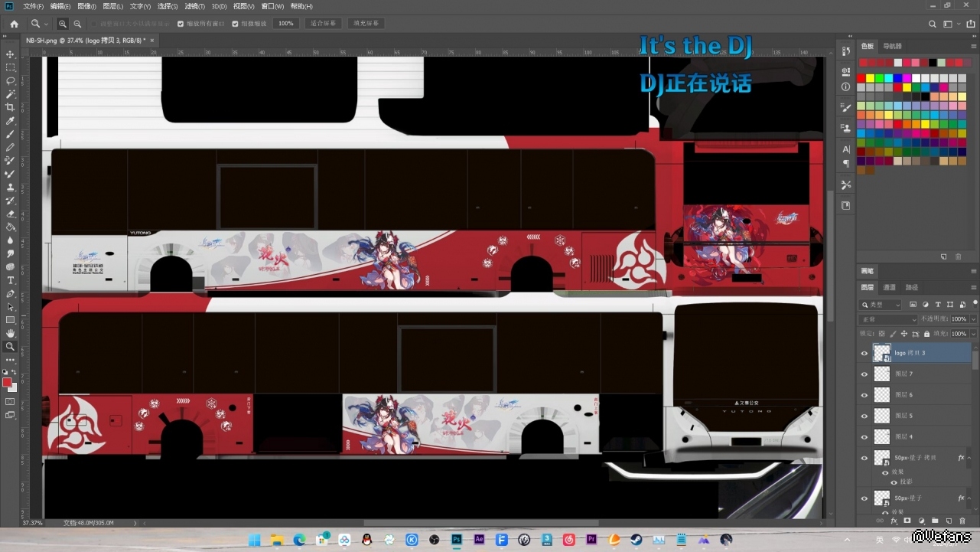Select the Move tool

tap(11, 54)
